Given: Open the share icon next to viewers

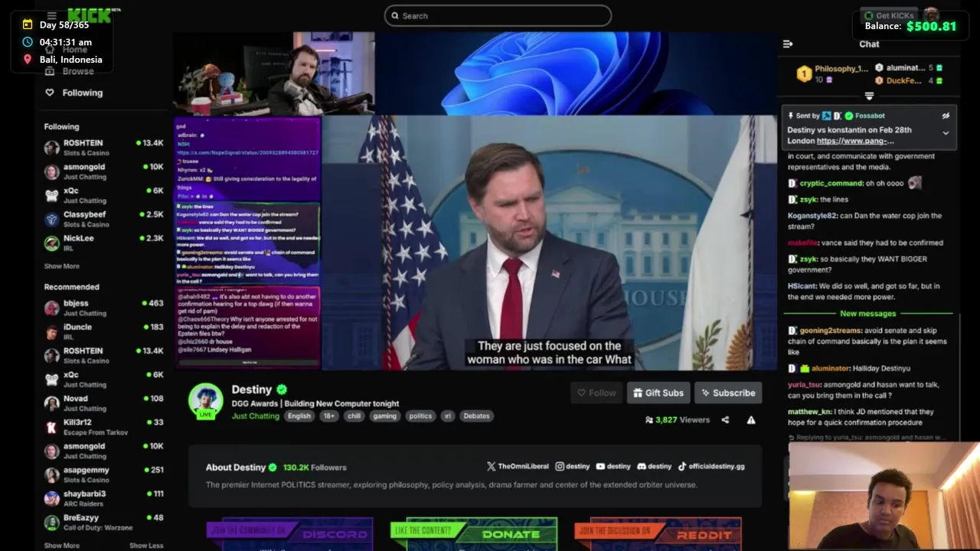Looking at the screenshot, I should (x=725, y=420).
